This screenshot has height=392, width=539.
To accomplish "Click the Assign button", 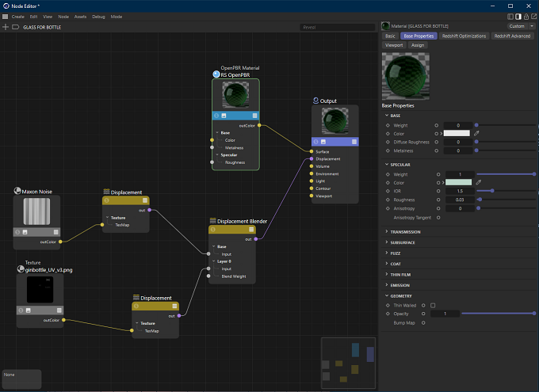I will tap(418, 45).
